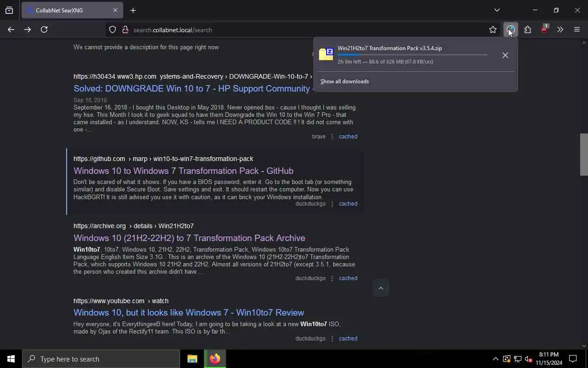Open cached version of HP Support result
The image size is (588, 368).
348,137
